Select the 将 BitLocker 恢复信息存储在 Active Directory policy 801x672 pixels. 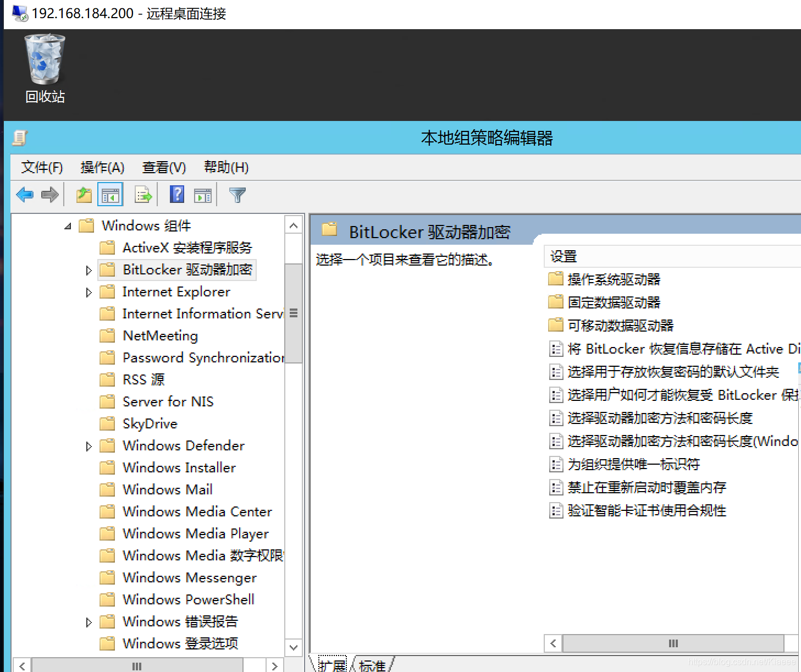point(683,349)
